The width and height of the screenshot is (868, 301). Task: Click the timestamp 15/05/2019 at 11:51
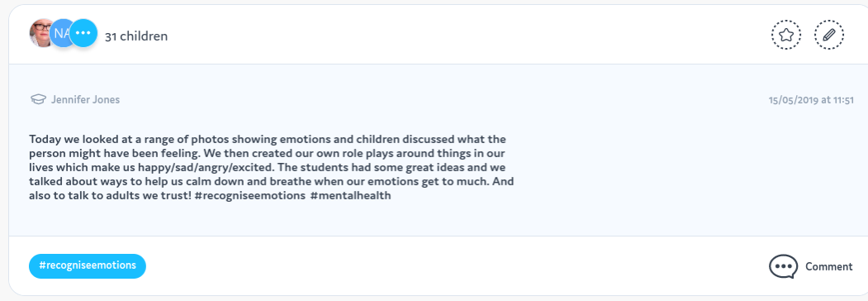click(x=811, y=100)
